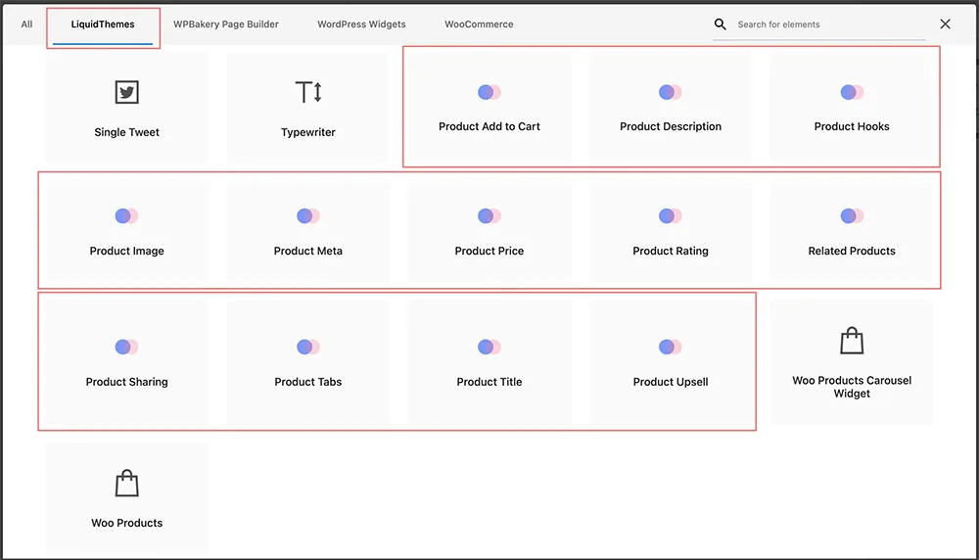The height and width of the screenshot is (560, 979).
Task: Click the Product Add to Cart icon
Action: pyautogui.click(x=489, y=92)
